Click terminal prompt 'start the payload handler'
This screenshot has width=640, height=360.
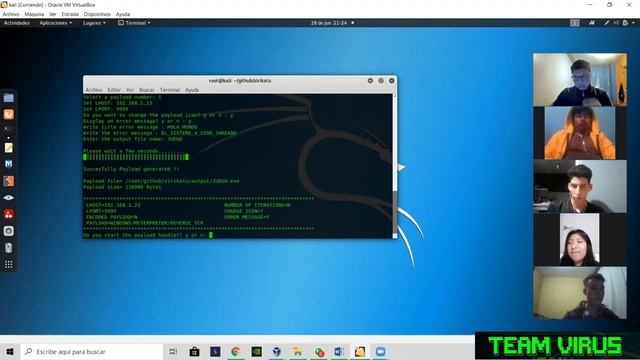pyautogui.click(x=145, y=235)
